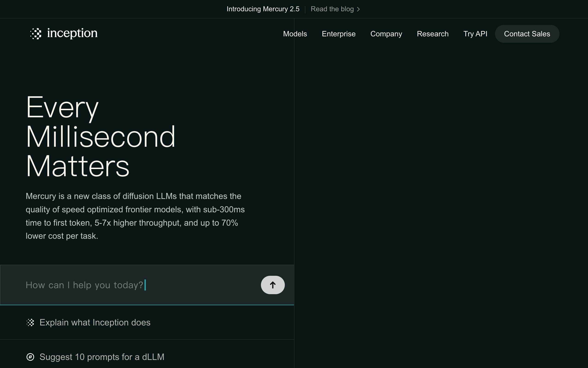
Task: Click the compass icon beside Suggest 10 prompts
Action: [x=30, y=357]
